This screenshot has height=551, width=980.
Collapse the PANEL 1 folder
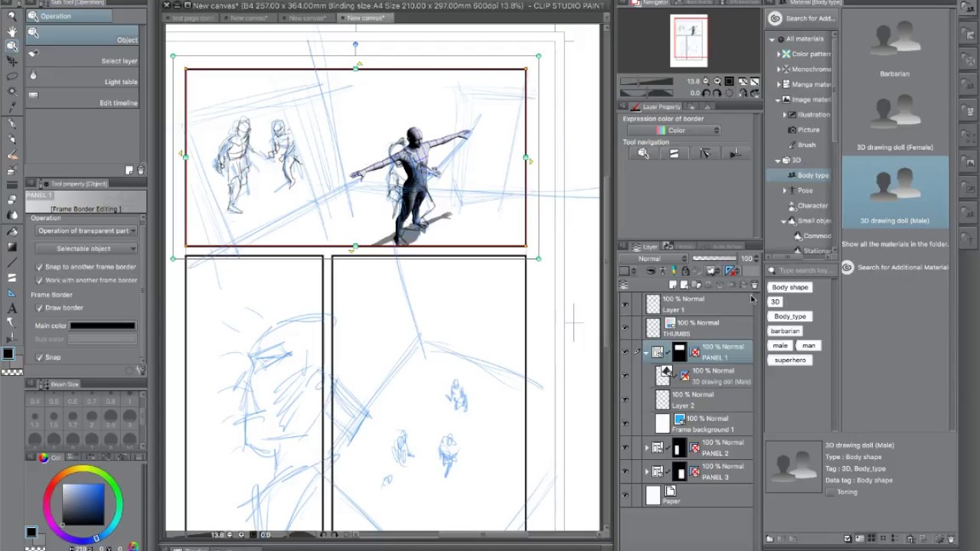(646, 353)
